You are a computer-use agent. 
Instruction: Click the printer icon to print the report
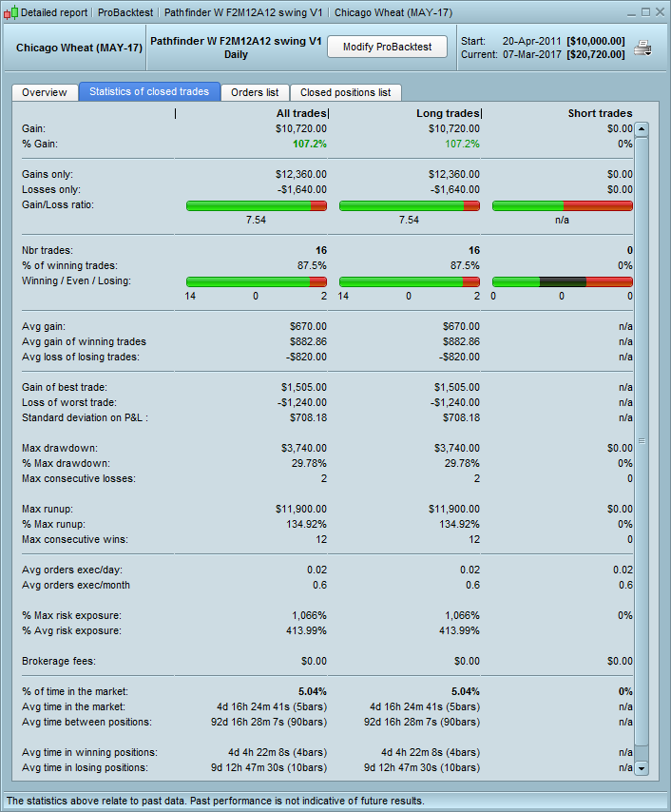[642, 48]
